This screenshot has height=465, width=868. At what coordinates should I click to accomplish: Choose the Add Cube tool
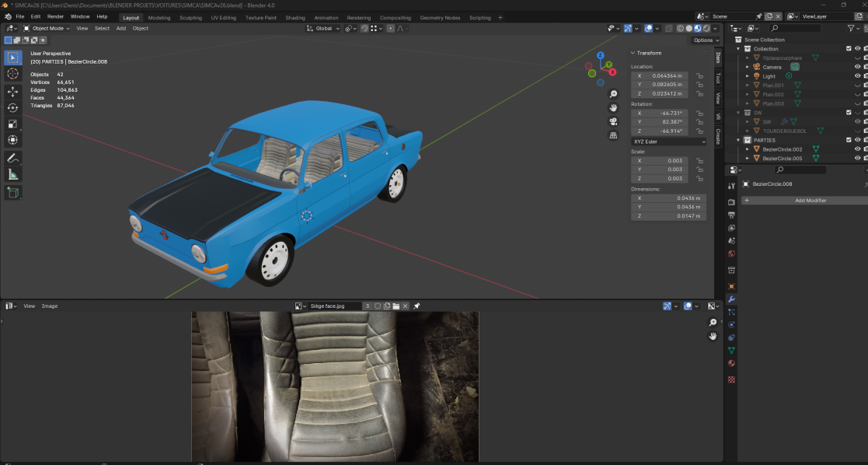coord(12,192)
